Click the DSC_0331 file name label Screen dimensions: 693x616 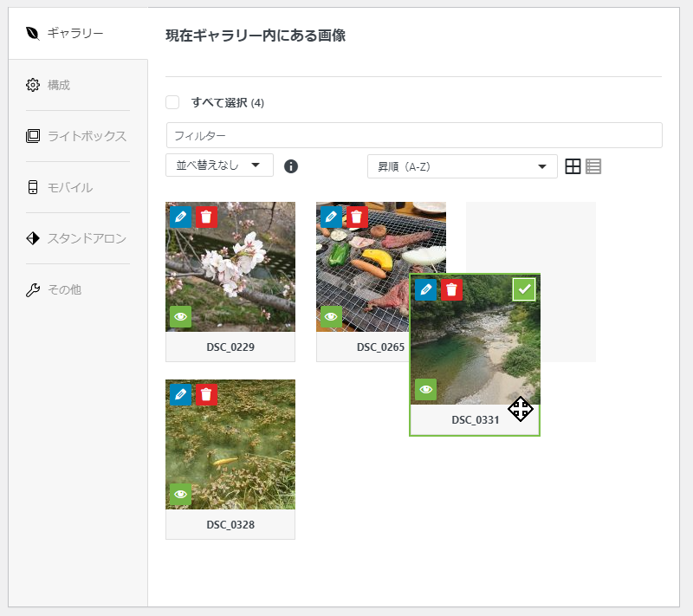475,420
